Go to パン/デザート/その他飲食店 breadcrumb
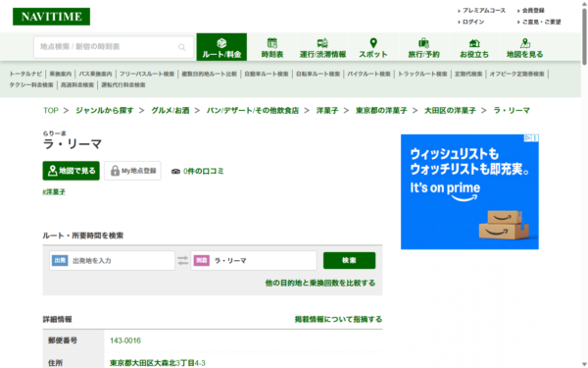This screenshot has height=368, width=588. click(x=253, y=110)
